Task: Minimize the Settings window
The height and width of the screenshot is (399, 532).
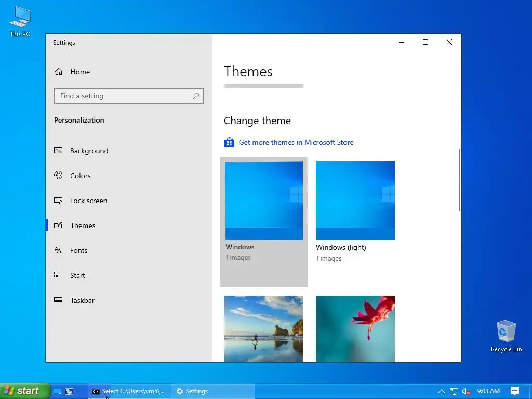Action: tap(402, 42)
